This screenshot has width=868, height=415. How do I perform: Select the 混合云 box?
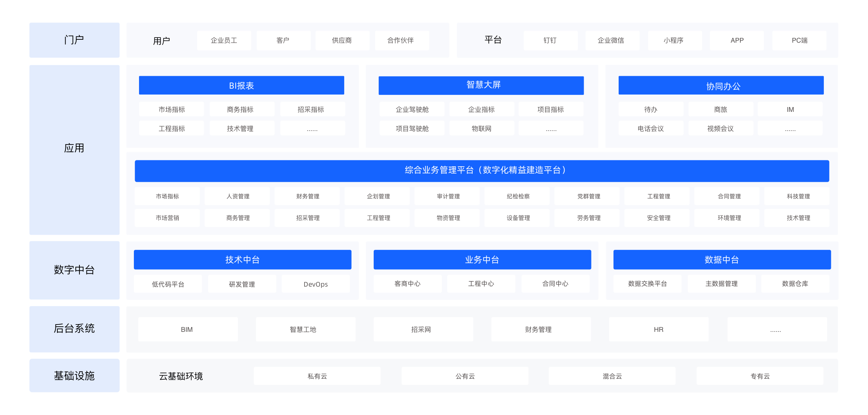612,376
